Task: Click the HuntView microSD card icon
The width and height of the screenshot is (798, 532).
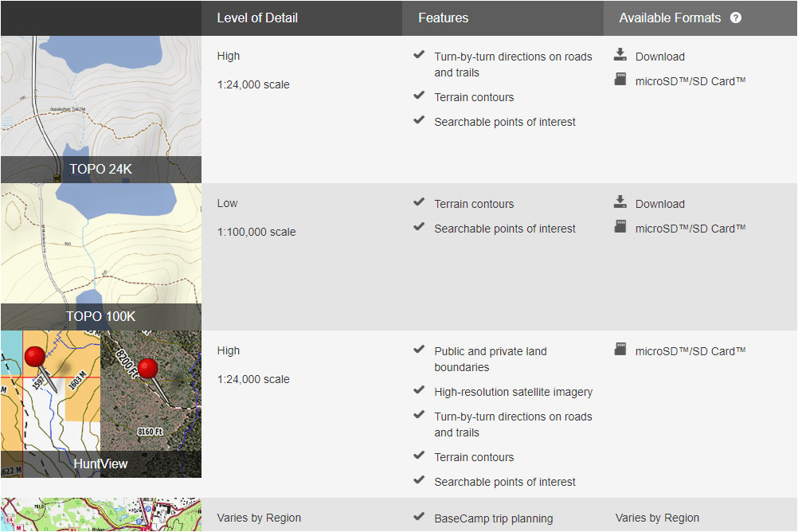Action: [x=620, y=350]
